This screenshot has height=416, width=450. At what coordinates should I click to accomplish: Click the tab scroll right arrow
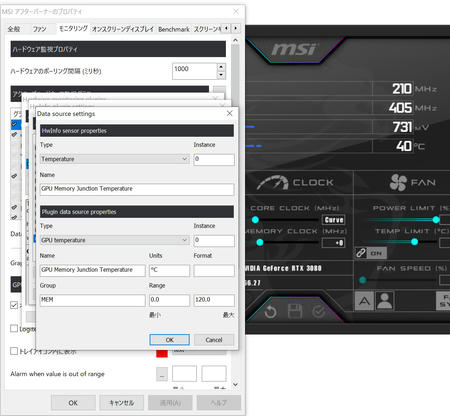236,28
